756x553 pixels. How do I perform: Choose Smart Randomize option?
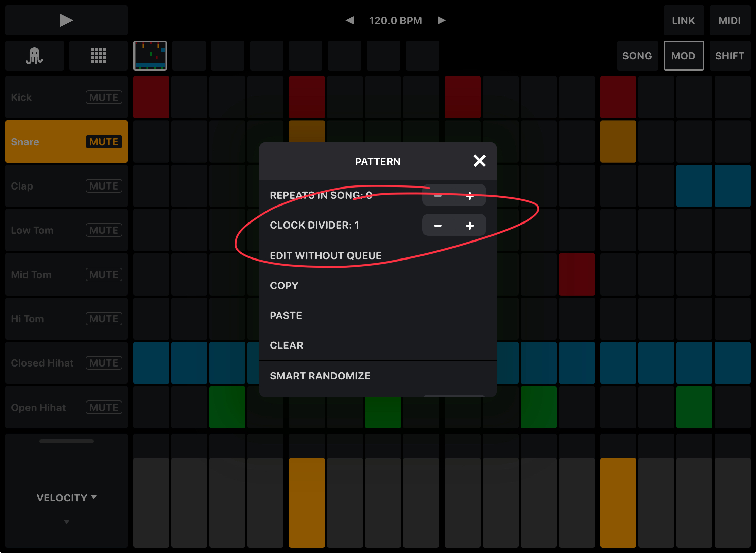pyautogui.click(x=320, y=376)
